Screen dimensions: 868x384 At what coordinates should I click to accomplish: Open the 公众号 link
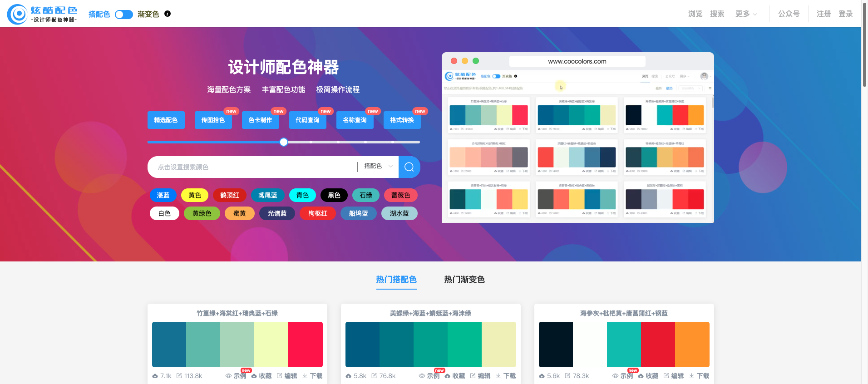click(x=789, y=14)
